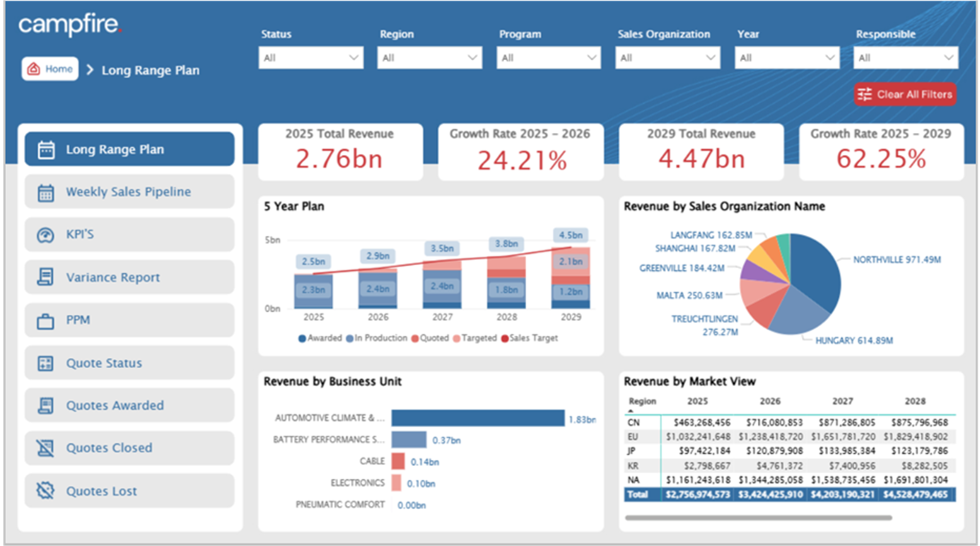
Task: Expand the Year filter dropdown
Action: point(786,58)
